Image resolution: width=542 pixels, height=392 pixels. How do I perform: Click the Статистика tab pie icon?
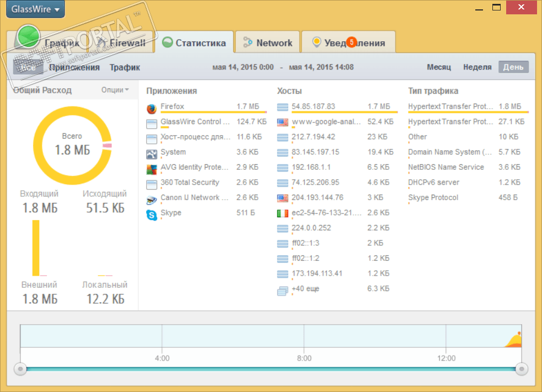pos(167,42)
